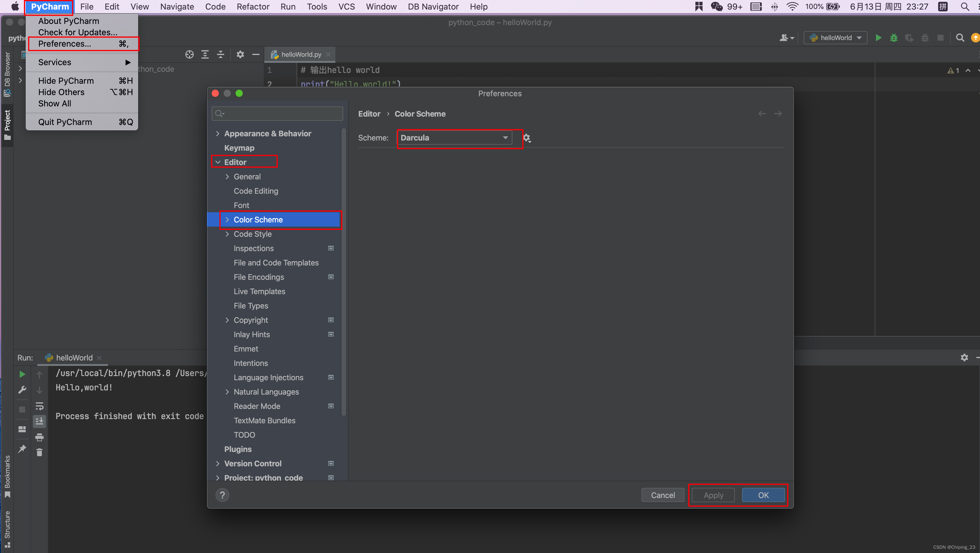This screenshot has width=980, height=553.
Task: Choose Check for Updates… menu entry
Action: click(82, 32)
